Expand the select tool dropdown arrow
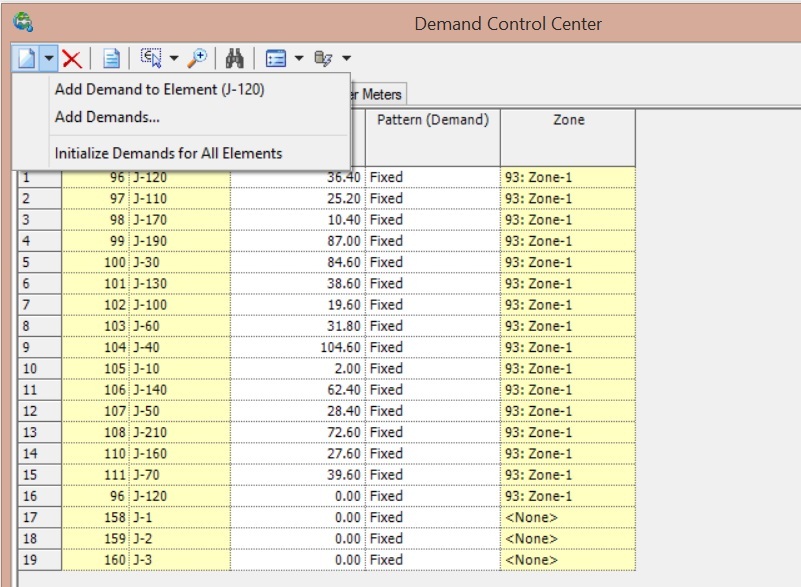The image size is (801, 587). pos(172,58)
